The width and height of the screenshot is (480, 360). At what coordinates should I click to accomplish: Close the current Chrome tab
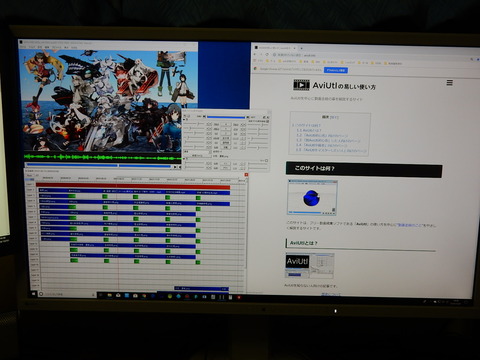pos(294,48)
